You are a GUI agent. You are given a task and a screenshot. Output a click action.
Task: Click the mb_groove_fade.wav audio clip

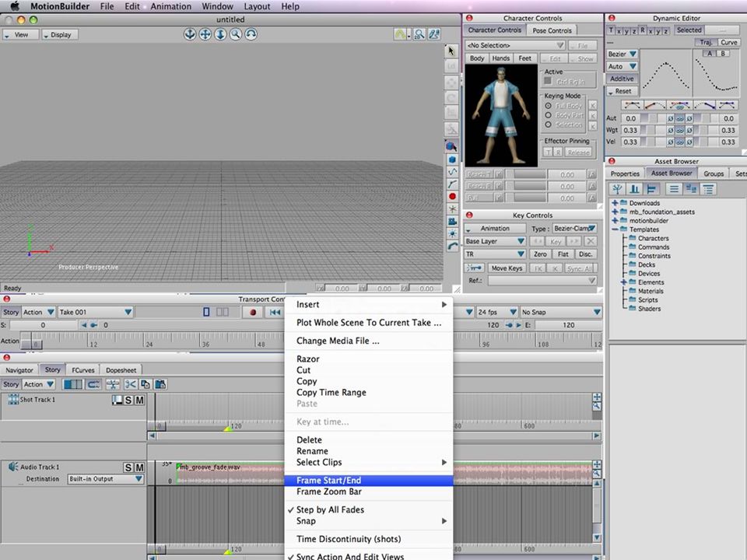tap(386, 473)
